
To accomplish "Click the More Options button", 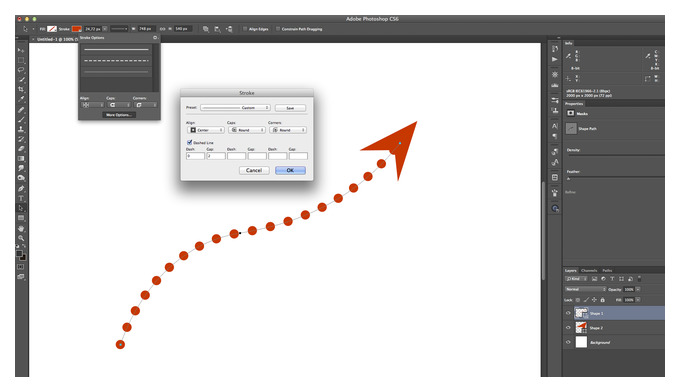I will 119,115.
